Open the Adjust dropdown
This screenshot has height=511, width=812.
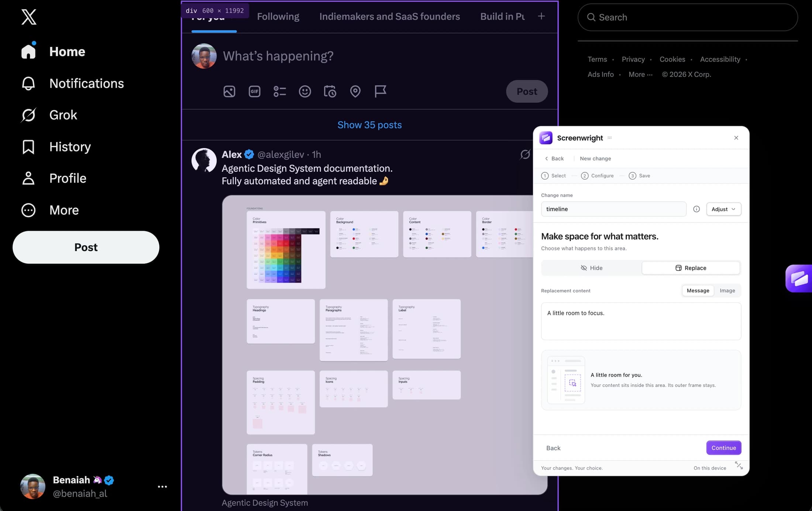pos(723,209)
